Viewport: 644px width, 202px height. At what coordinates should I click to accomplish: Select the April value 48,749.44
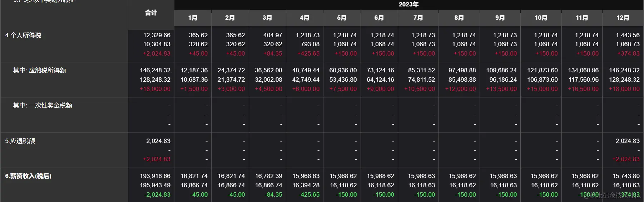point(306,70)
